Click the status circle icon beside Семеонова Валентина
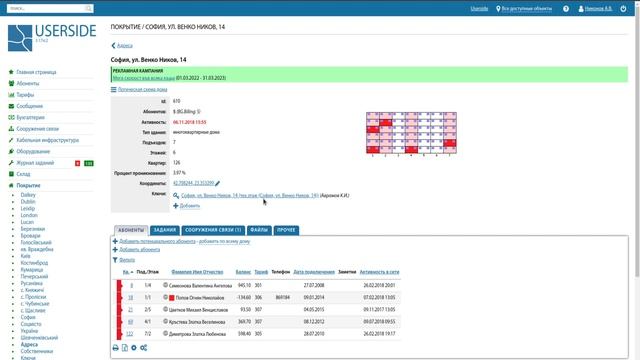This screenshot has width=640, height=360. pyautogui.click(x=165, y=285)
